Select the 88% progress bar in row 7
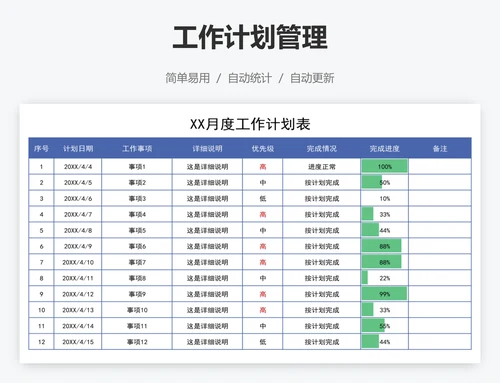This screenshot has width=500, height=383. 382,262
